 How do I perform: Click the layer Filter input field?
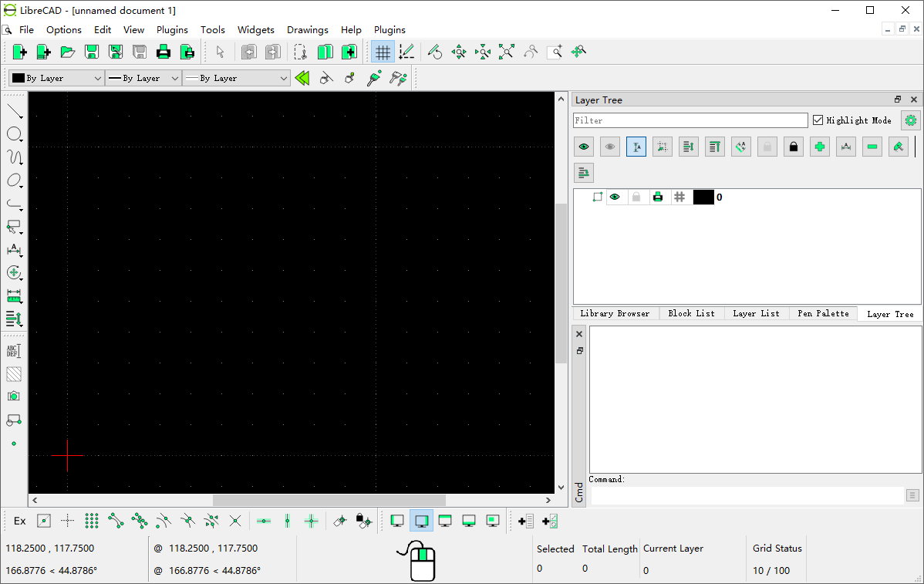690,120
